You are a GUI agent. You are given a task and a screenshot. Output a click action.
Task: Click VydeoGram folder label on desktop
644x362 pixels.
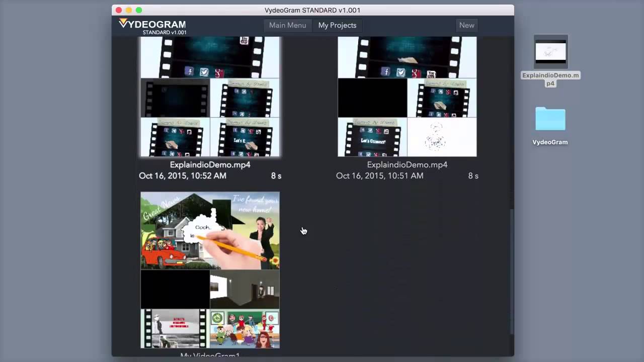[550, 142]
